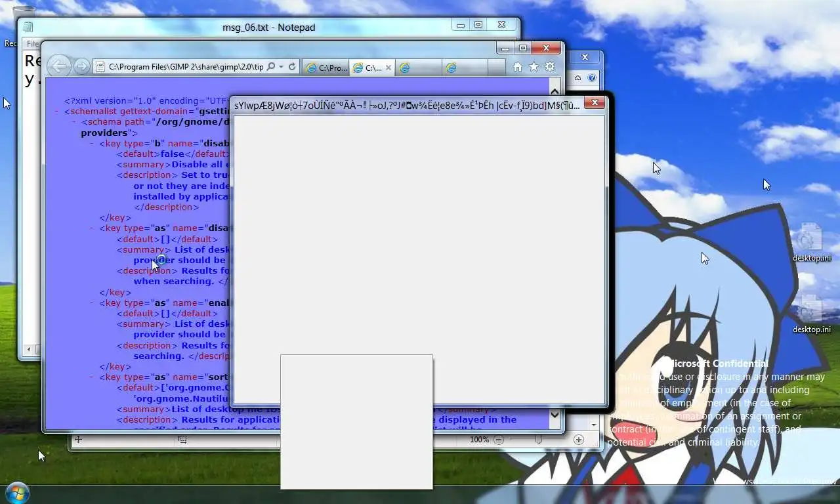
Task: Click the Notepad horizontal scrollbar left arrow
Action: 28,350
